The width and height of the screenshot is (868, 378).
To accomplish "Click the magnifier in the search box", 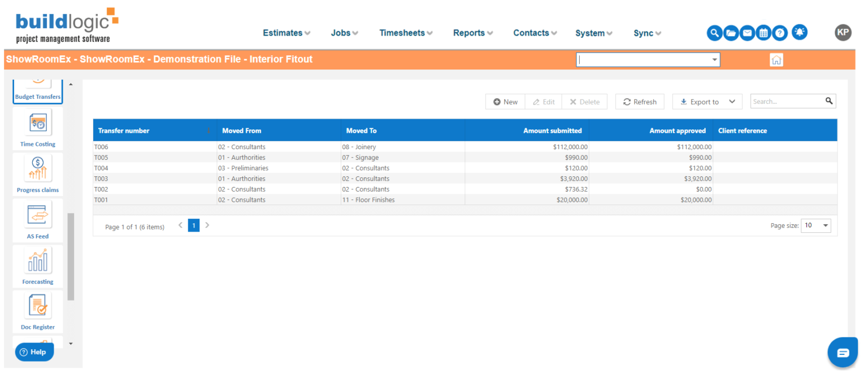I will pyautogui.click(x=829, y=101).
